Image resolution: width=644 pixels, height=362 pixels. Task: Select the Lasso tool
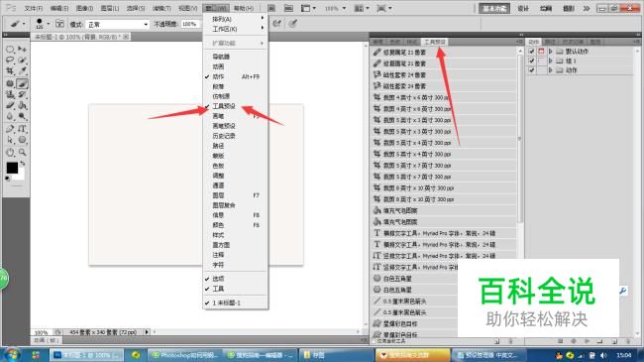[x=10, y=60]
